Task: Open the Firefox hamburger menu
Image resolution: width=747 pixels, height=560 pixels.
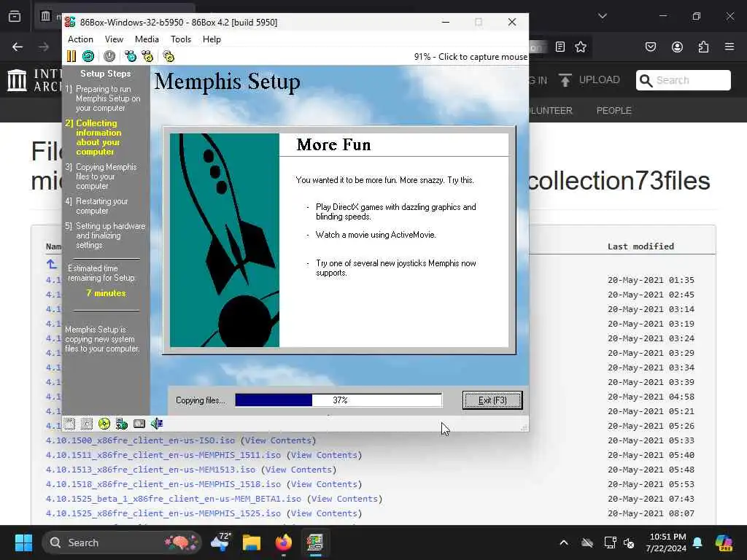Action: [x=729, y=47]
